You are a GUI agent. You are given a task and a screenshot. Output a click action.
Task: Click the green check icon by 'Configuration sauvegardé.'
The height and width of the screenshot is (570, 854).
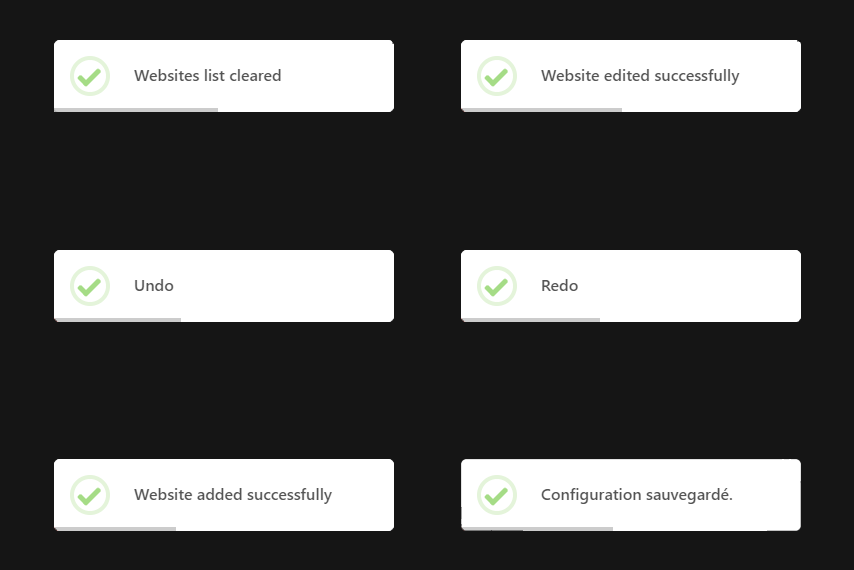click(x=497, y=495)
